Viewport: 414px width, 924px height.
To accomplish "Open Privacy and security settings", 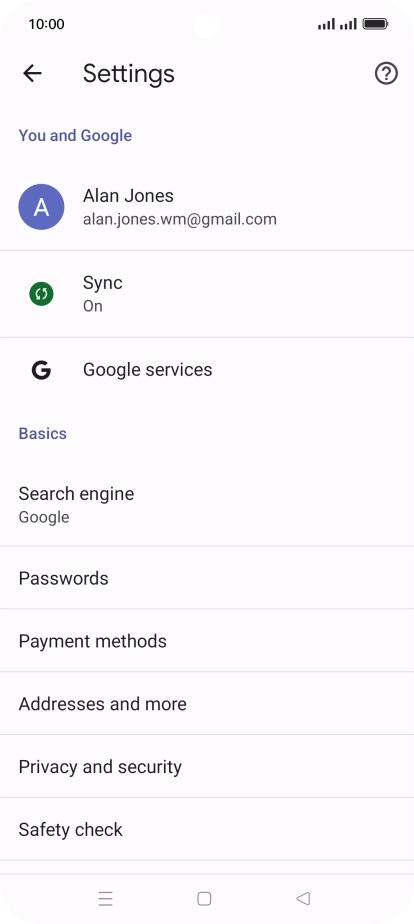I will [x=207, y=767].
